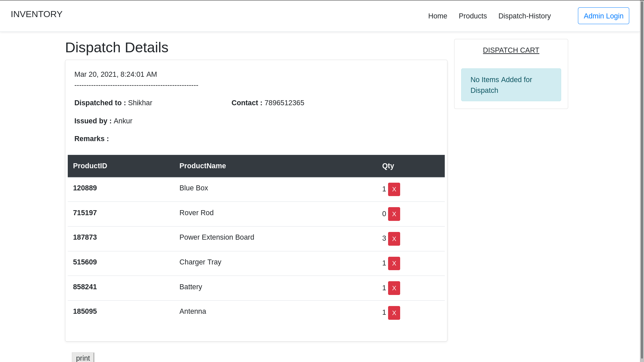Click the contact number 7896512365
The image size is (644, 362).
pyautogui.click(x=284, y=103)
